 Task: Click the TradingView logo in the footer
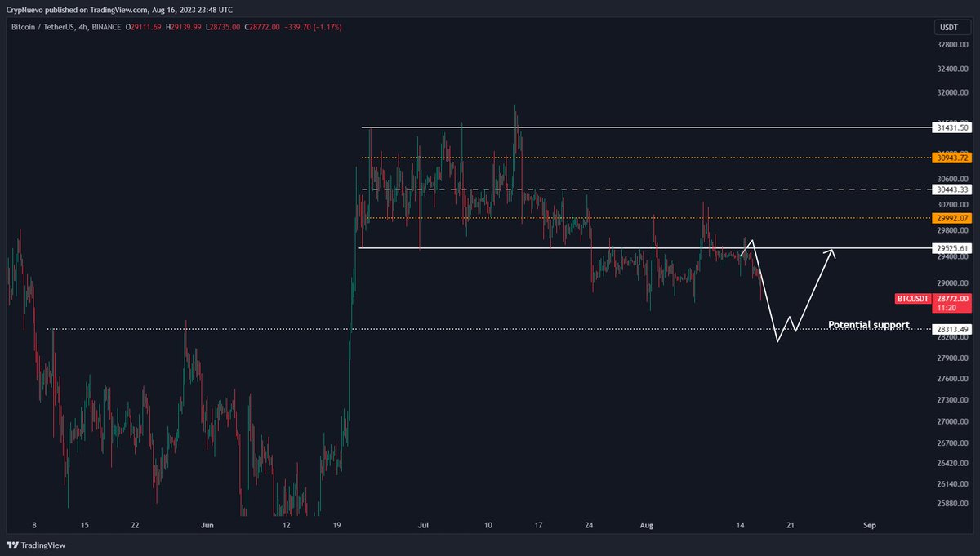(x=36, y=545)
